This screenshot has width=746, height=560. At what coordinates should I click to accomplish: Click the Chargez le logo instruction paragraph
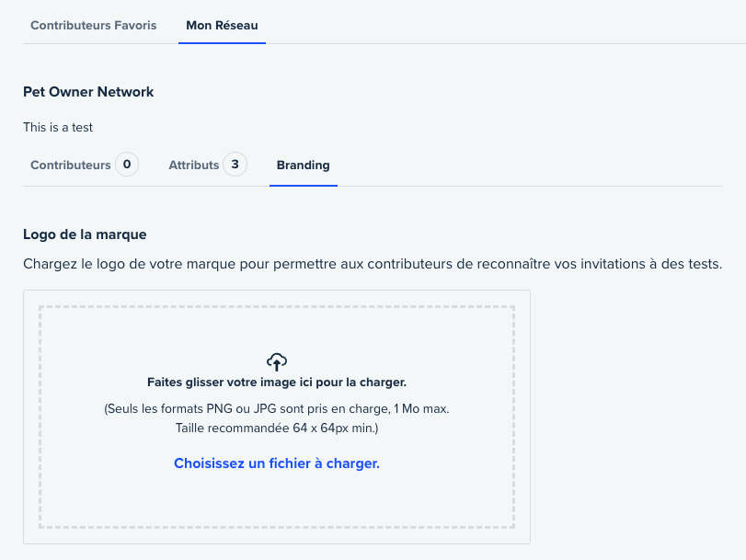pyautogui.click(x=373, y=264)
